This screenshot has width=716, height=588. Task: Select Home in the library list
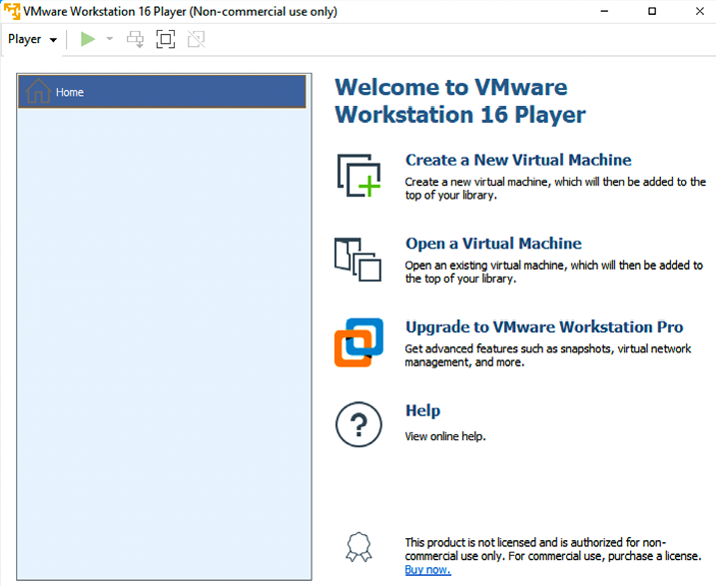point(162,92)
